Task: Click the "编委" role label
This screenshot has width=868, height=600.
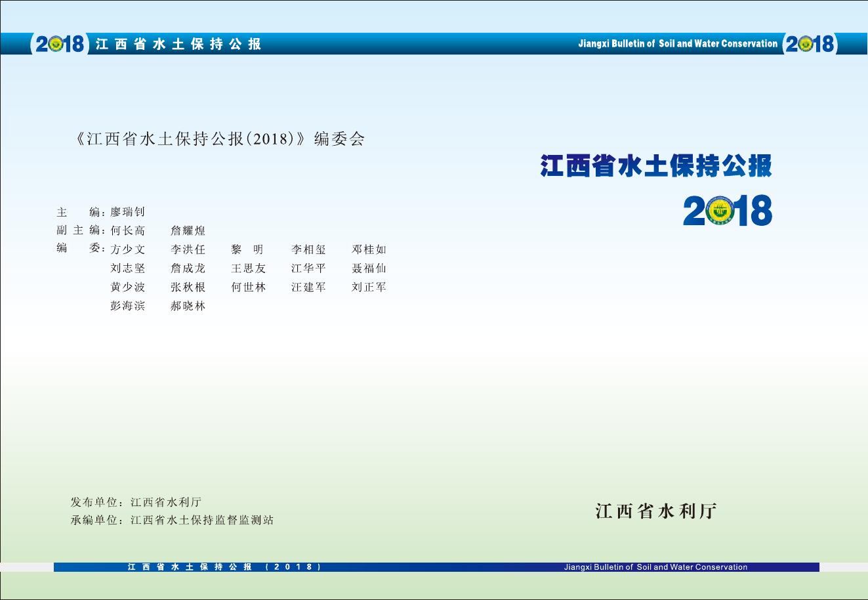Action: point(81,249)
